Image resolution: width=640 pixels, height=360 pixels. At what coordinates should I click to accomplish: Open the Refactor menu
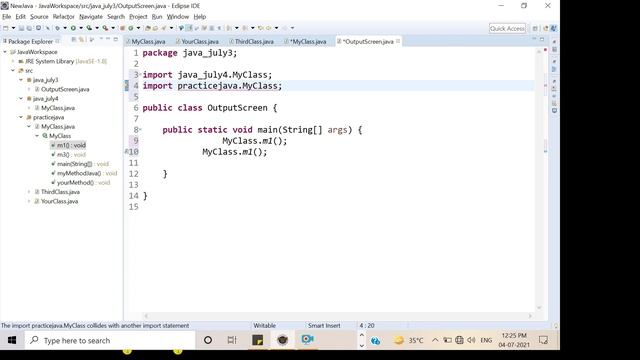pos(64,17)
